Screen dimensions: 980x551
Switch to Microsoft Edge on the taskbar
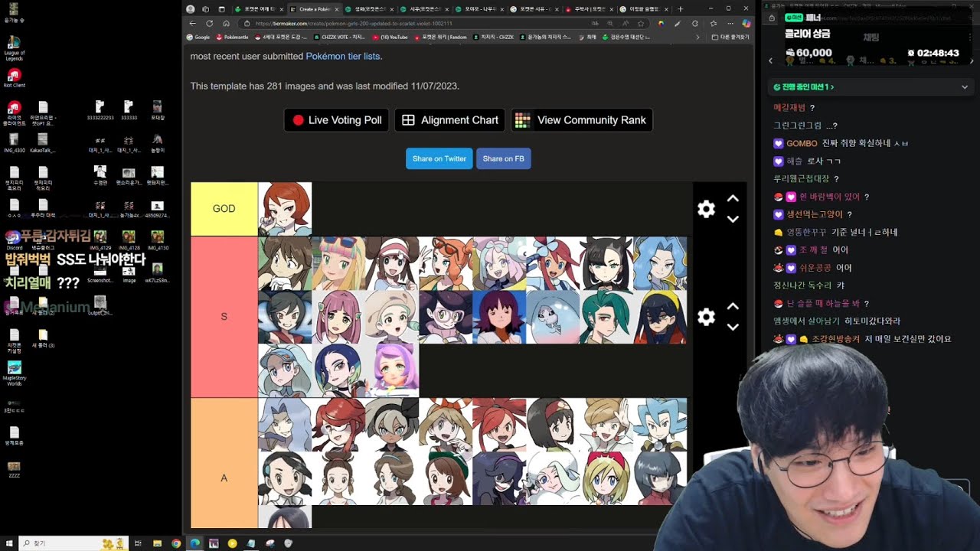195,543
